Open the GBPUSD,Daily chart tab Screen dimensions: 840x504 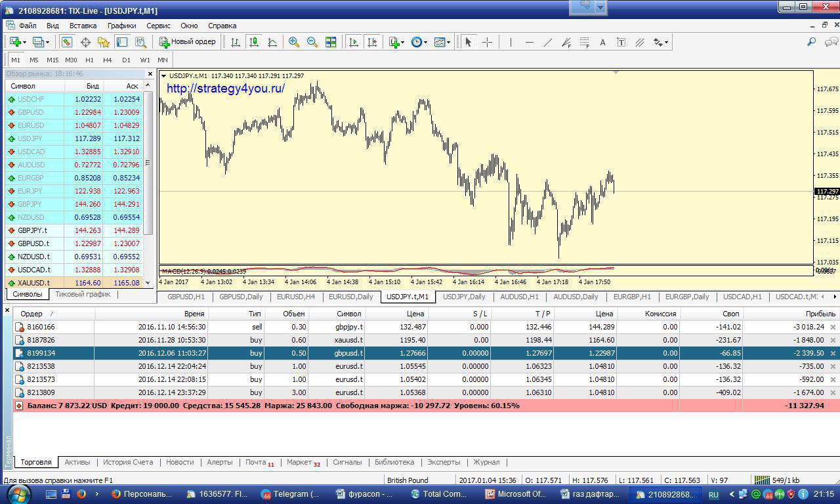pyautogui.click(x=241, y=297)
